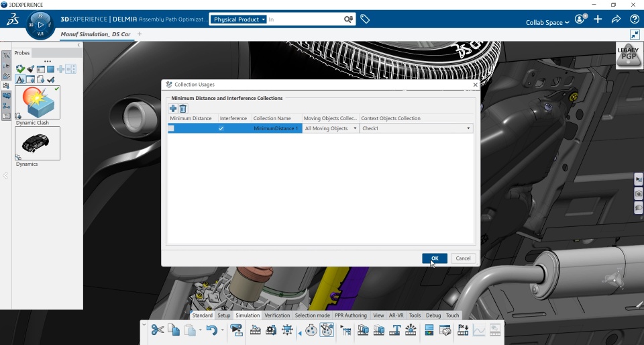This screenshot has width=644, height=345.
Task: Click the Copy icon in bottom toolbar
Action: (x=174, y=330)
